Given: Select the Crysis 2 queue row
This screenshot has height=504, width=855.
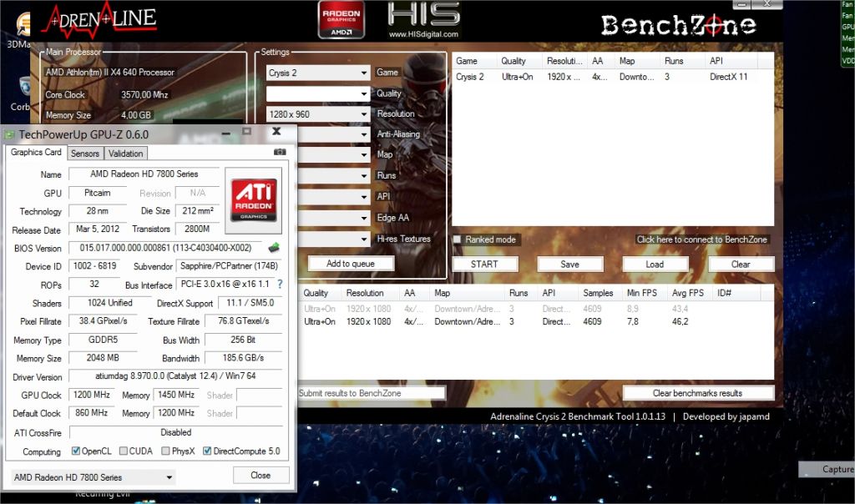Looking at the screenshot, I should coord(612,77).
